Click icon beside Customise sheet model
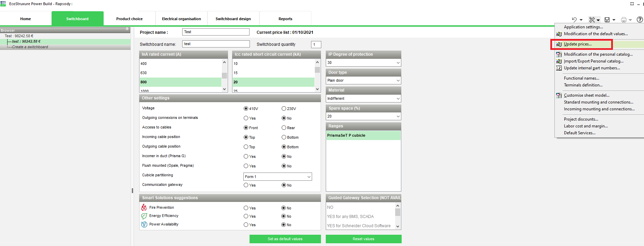644x246 pixels. (559, 95)
